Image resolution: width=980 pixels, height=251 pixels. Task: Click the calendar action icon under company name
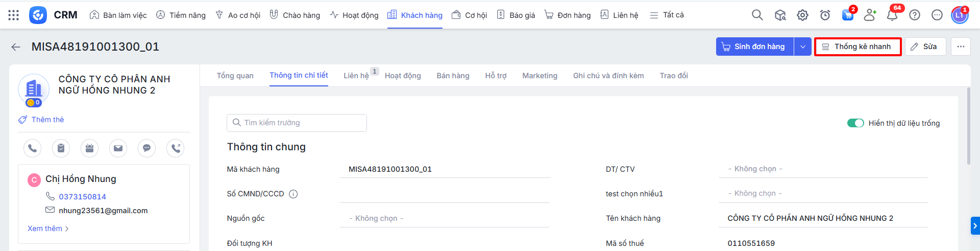[x=89, y=148]
